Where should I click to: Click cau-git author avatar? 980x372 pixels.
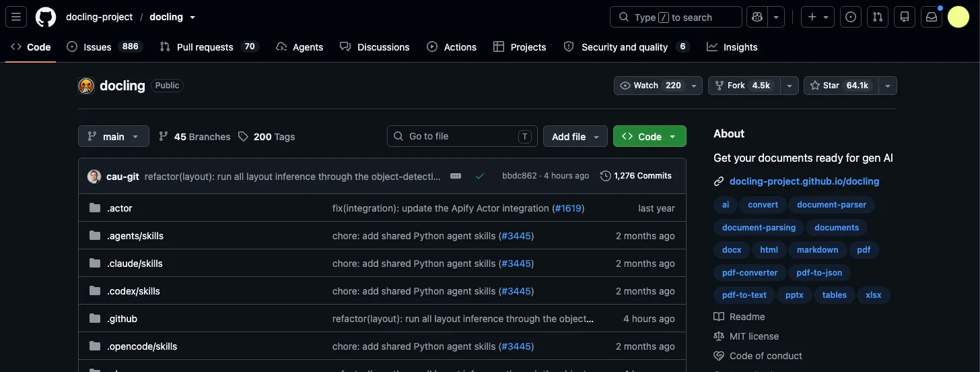[x=94, y=177]
